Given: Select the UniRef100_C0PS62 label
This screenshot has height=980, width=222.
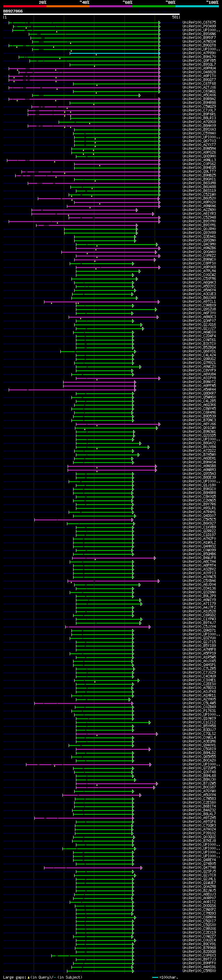Looking at the screenshot, I should 199,164.
